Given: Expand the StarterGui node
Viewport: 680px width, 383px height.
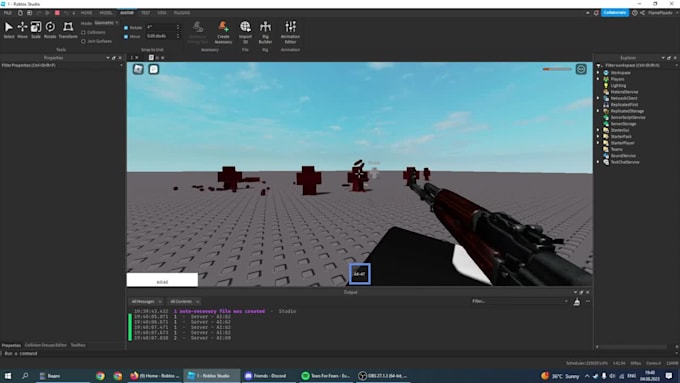Looking at the screenshot, I should pyautogui.click(x=599, y=130).
